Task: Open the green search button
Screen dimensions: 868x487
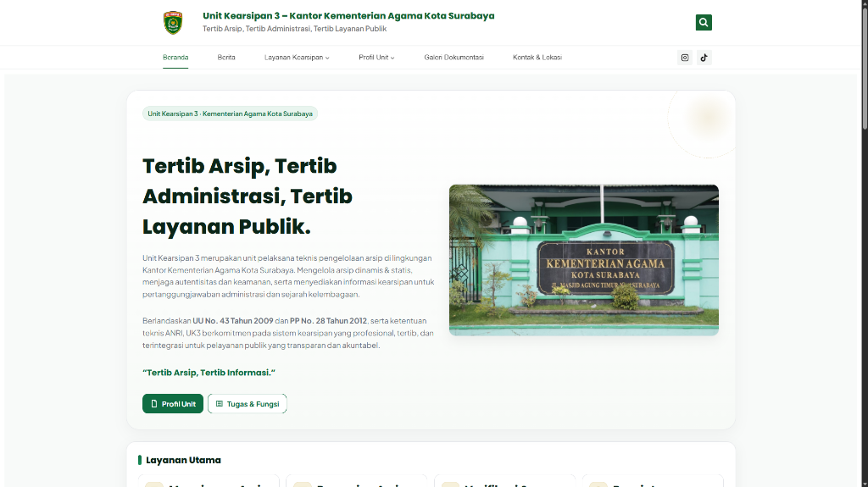Action: [704, 23]
